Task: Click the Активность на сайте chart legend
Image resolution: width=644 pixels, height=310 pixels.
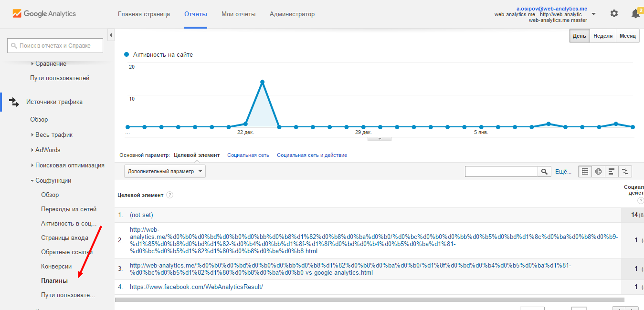Action: pyautogui.click(x=158, y=55)
